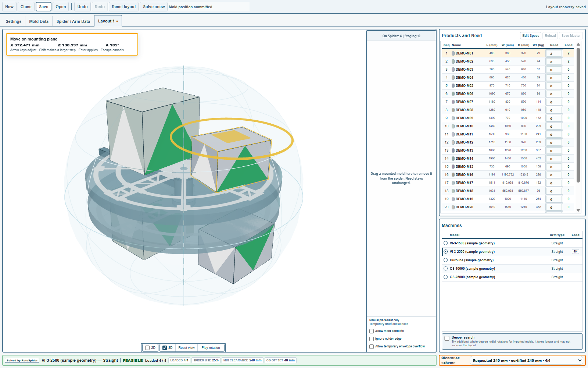Click the mold icon beside DEMO-M05
Image resolution: width=588 pixels, height=368 pixels.
pyautogui.click(x=453, y=86)
